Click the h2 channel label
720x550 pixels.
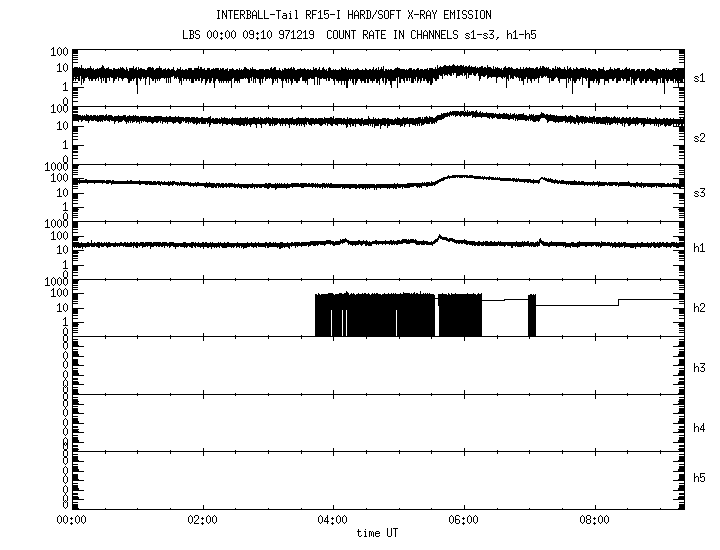click(700, 308)
